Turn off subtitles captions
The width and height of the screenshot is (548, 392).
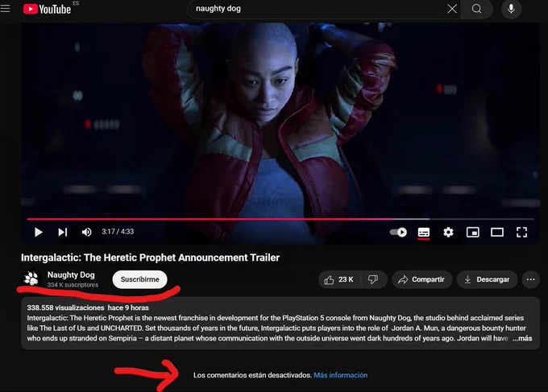point(424,233)
